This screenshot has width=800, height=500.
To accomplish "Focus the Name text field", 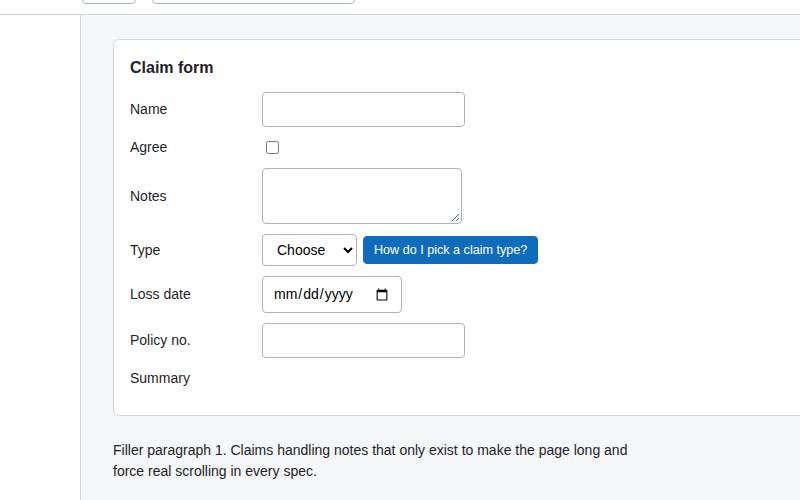I will click(x=363, y=109).
